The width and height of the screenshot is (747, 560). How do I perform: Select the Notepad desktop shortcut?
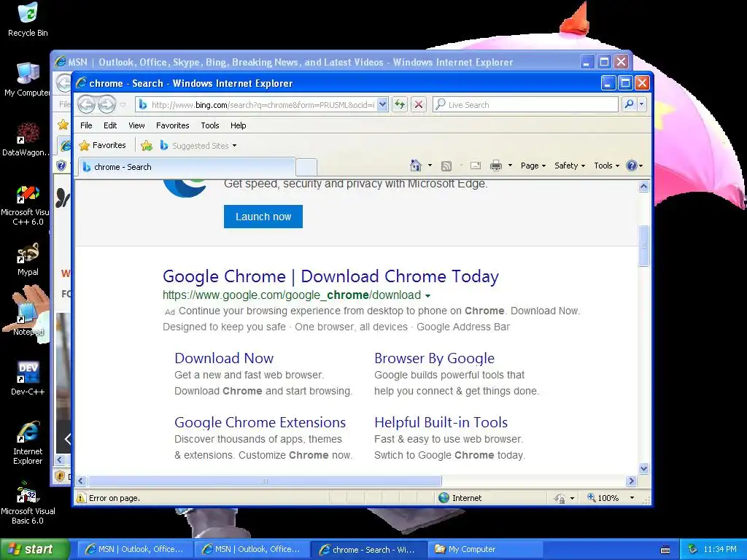click(28, 318)
